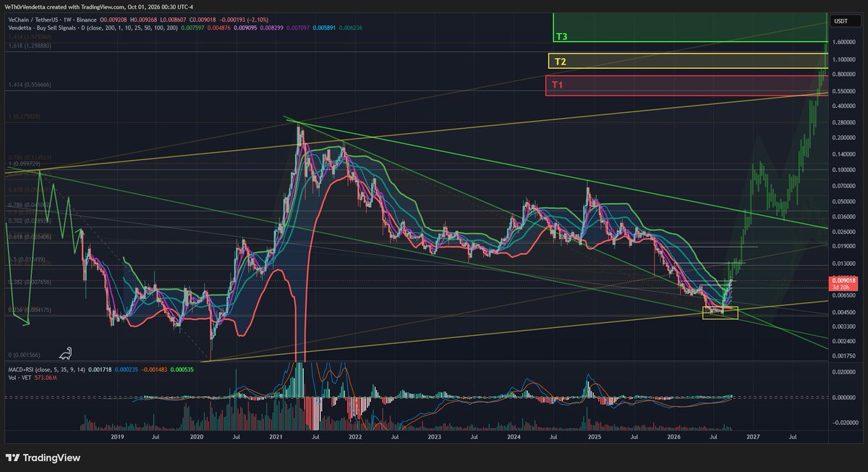Click the dinosaur icon on the chart
Screen dimensions: 868x472
click(x=65, y=353)
